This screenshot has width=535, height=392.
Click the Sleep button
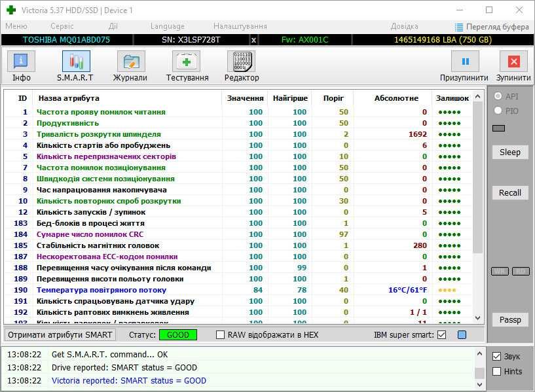(510, 152)
